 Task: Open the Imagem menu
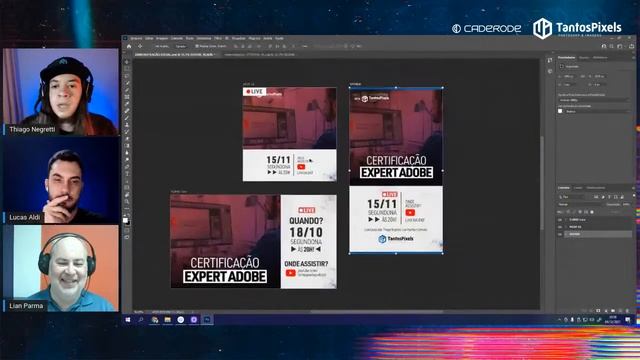[162, 38]
